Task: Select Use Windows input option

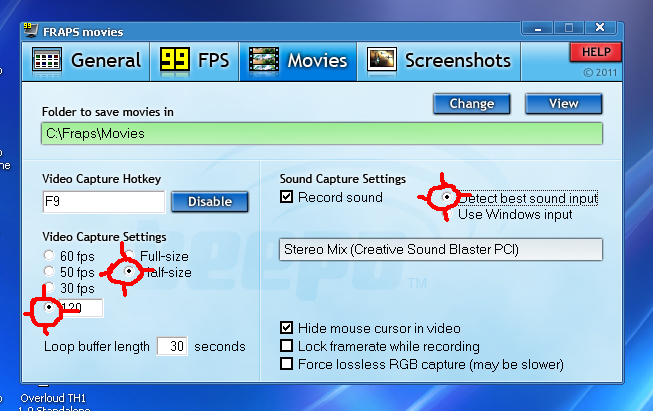Action: click(x=447, y=214)
